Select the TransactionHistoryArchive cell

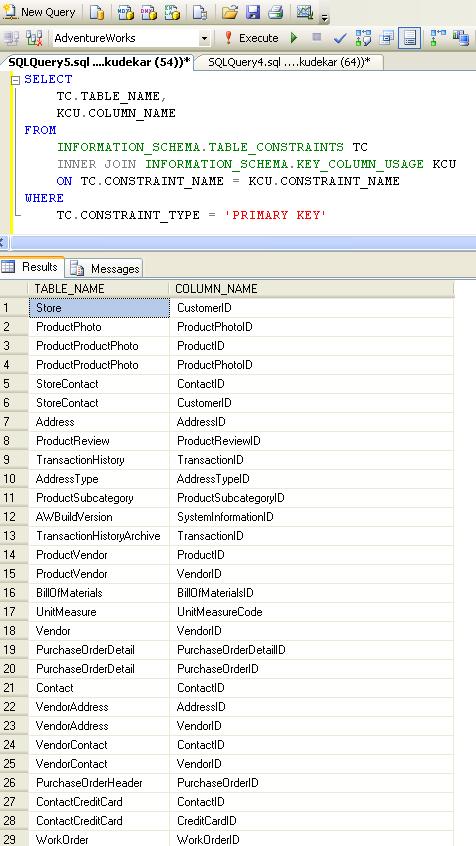(99, 536)
